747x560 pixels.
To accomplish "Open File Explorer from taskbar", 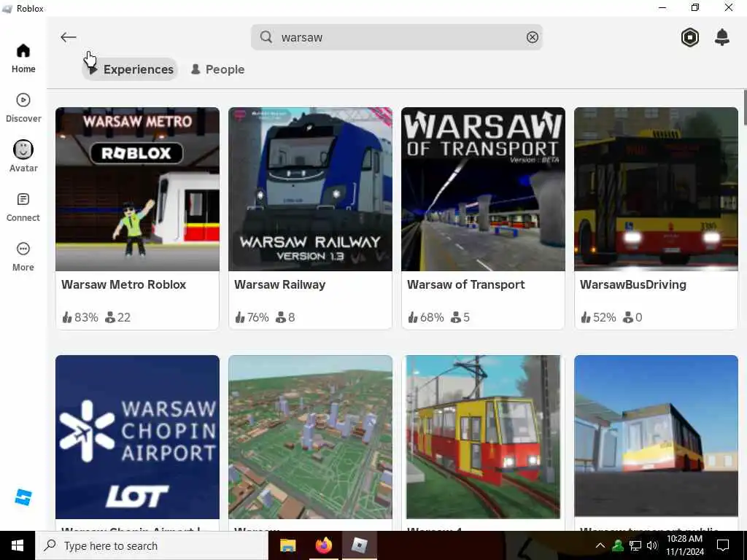I will 287,545.
